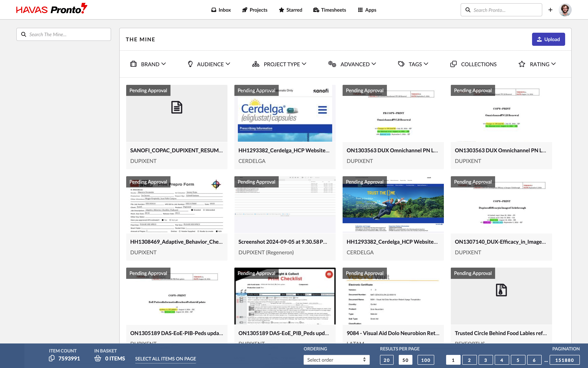Click the basket icon
This screenshot has height=368, width=588.
coord(98,358)
